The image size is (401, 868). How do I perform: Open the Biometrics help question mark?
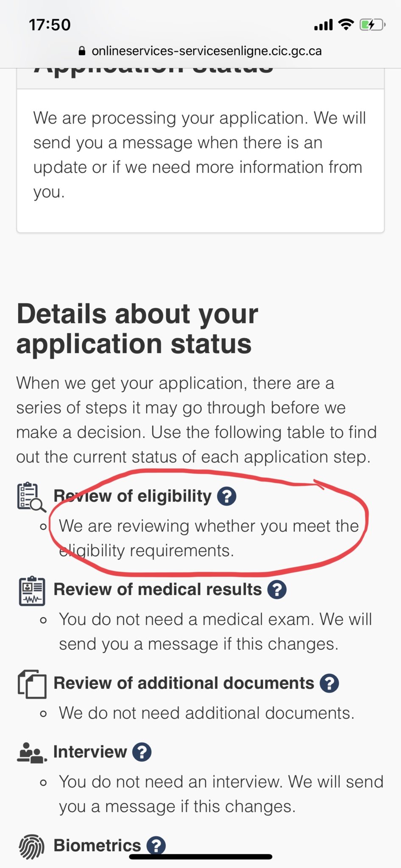click(x=156, y=846)
